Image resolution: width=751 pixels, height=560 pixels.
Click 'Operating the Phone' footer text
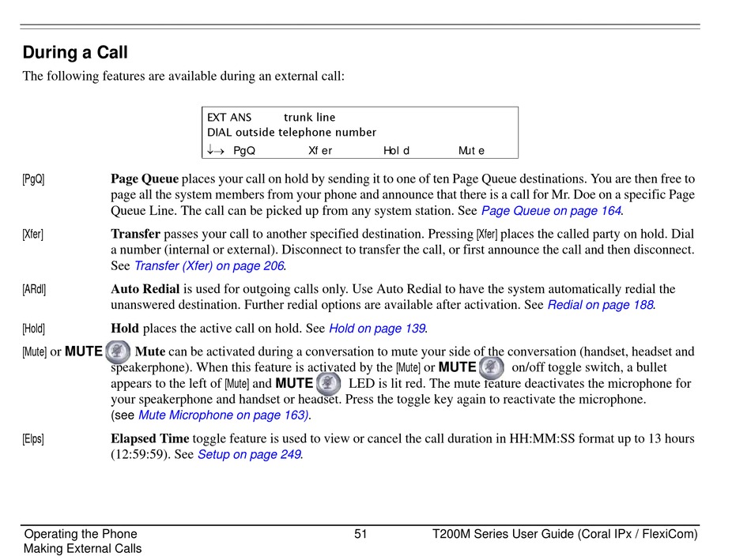(x=81, y=534)
